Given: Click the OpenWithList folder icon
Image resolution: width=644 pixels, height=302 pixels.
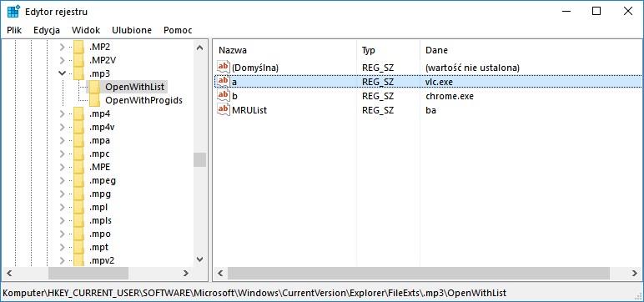Looking at the screenshot, I should coord(94,87).
